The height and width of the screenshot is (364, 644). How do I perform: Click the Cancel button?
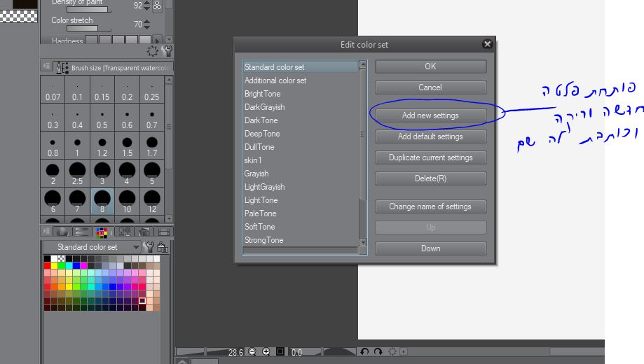[x=430, y=87]
